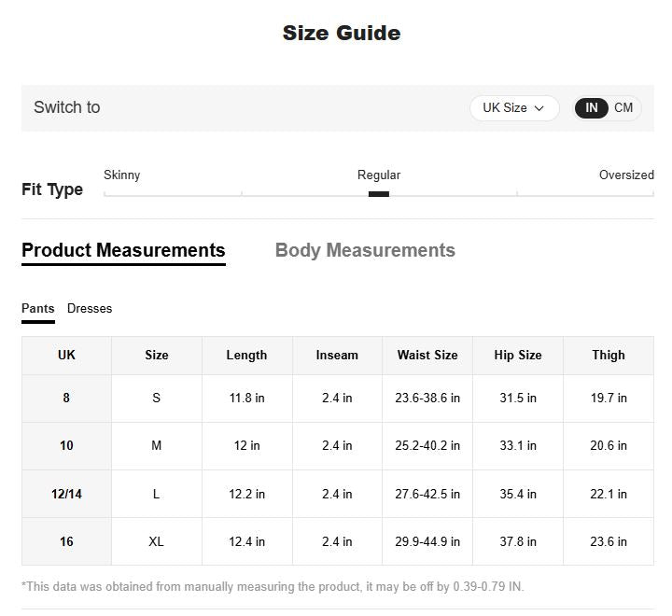
Task: Click the Inseam column header
Action: click(337, 356)
